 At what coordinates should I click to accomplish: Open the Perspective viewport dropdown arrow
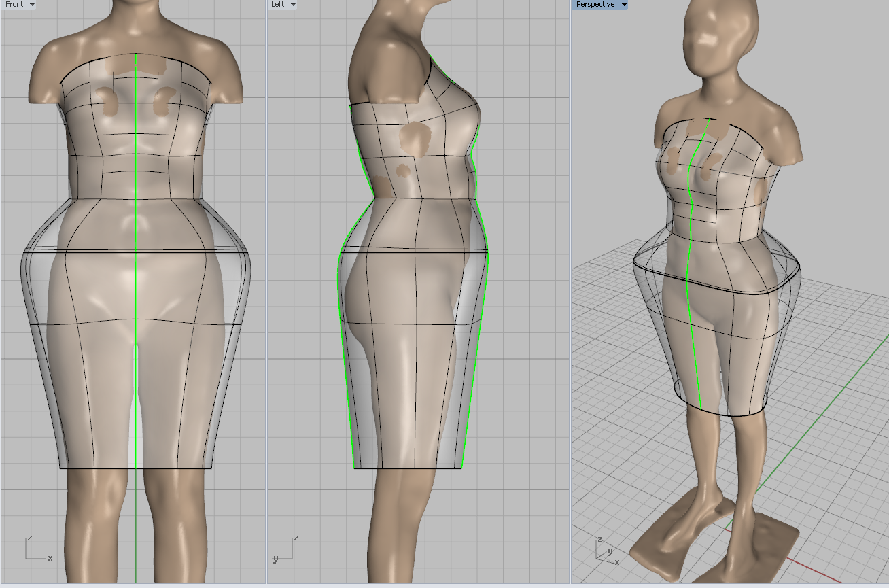(624, 5)
